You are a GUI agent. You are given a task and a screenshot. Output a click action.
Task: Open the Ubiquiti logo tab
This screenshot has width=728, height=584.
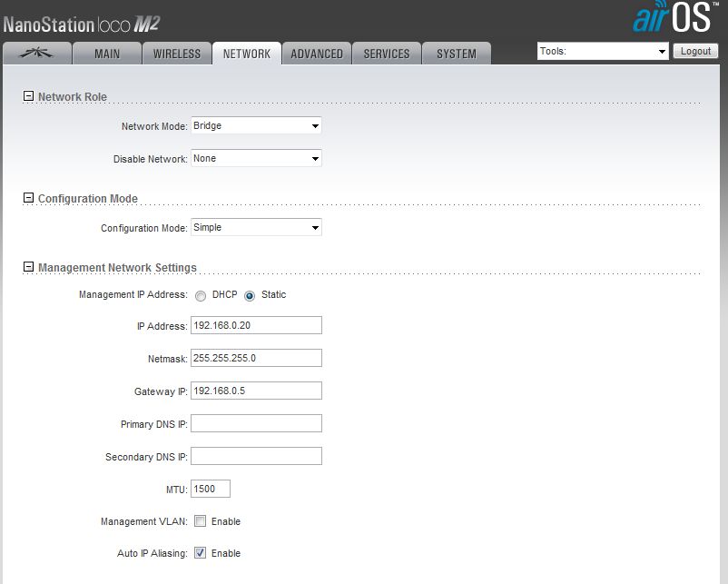[x=36, y=54]
